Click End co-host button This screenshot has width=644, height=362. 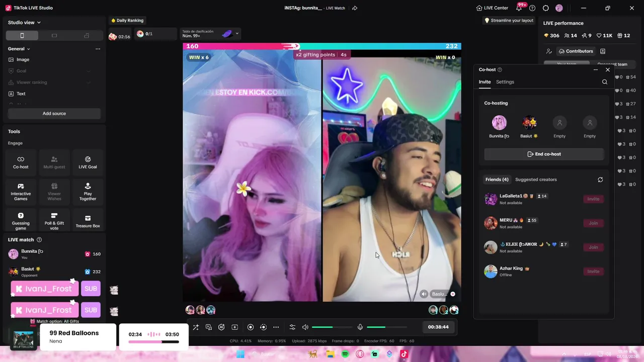(544, 154)
